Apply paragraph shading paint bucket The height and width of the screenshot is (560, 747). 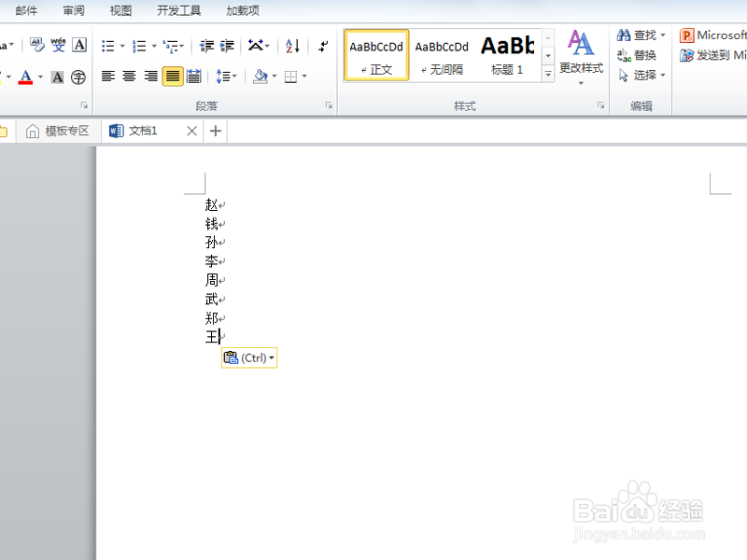261,77
